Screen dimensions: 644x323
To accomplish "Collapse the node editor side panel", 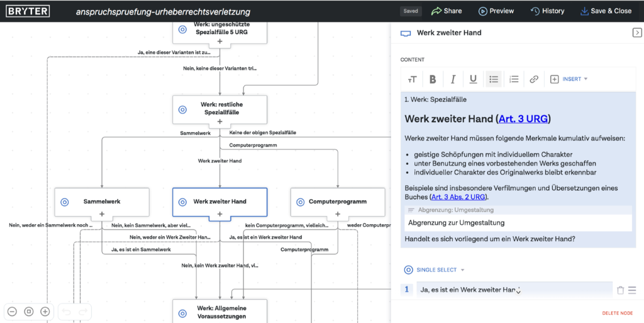I will (x=636, y=33).
